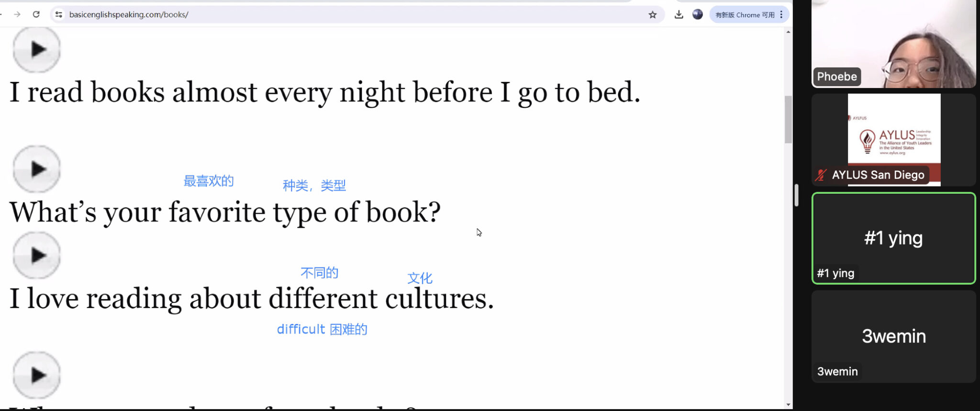980x411 pixels.
Task: Click the scroll up arrow of the page
Action: click(x=788, y=32)
